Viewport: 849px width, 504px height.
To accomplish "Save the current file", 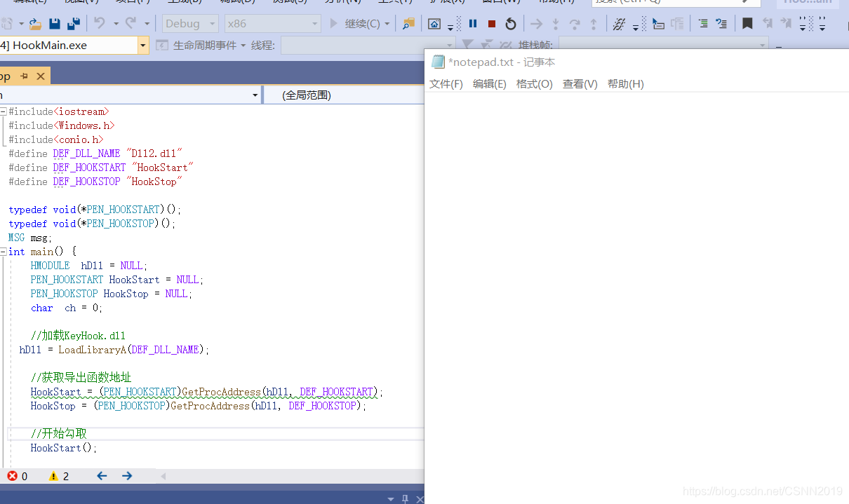I will 55,24.
